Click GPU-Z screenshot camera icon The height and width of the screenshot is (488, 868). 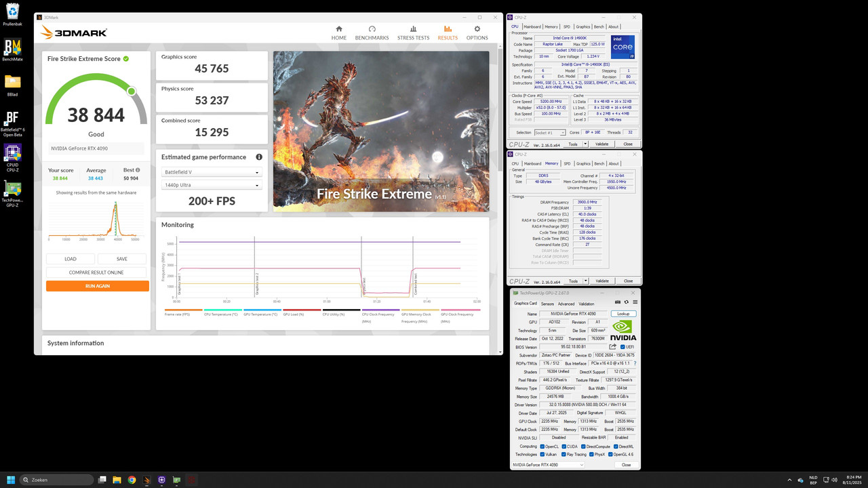click(x=617, y=302)
